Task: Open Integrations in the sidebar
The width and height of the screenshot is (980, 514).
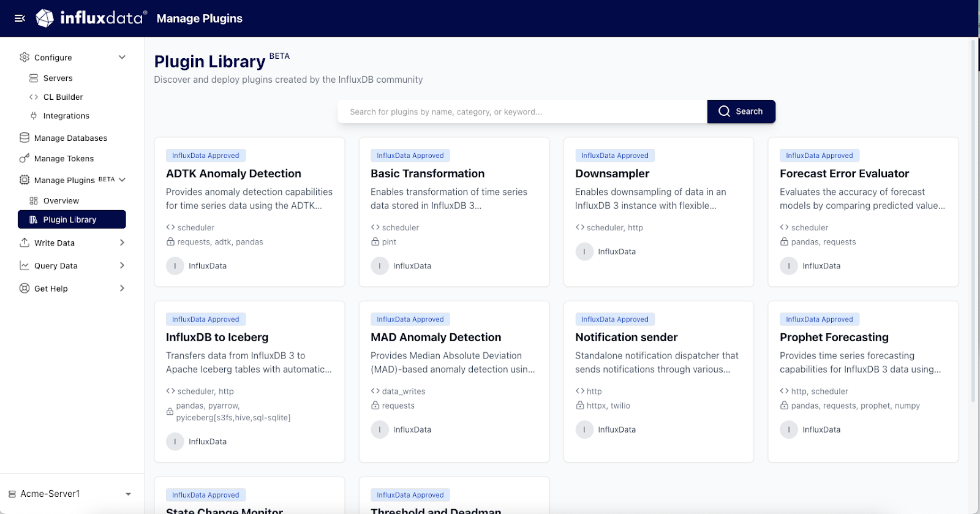Action: pos(66,116)
